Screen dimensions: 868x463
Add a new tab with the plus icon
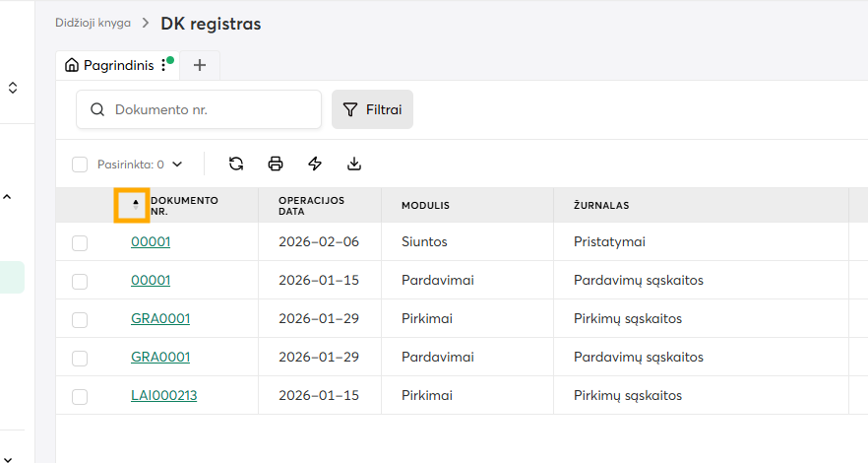coord(200,65)
